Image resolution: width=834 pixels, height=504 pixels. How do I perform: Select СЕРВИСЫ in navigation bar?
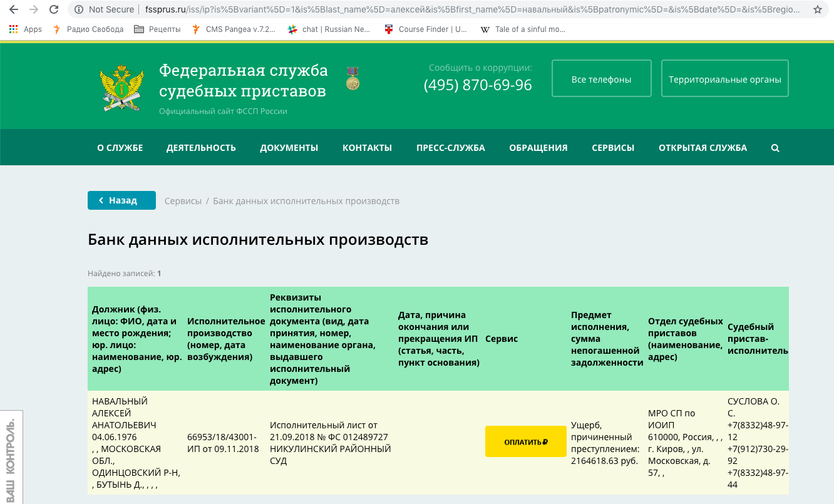[x=612, y=148]
